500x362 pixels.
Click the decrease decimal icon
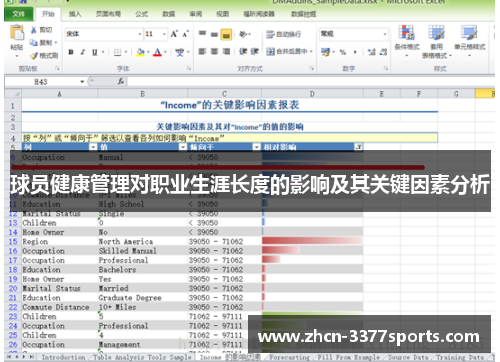383,52
